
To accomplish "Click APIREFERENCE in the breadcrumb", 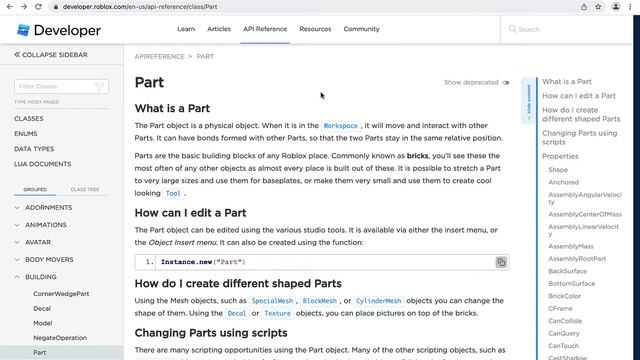I will [160, 56].
